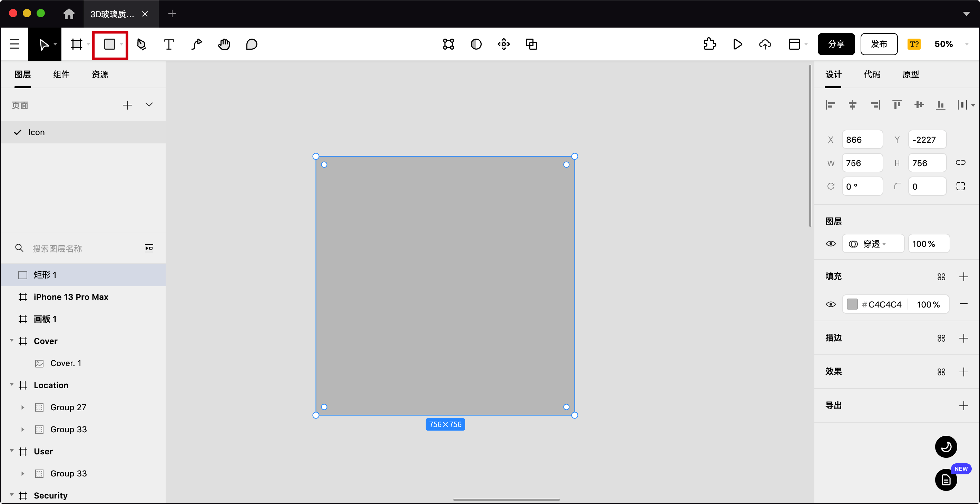Switch to 图层 tab
This screenshot has height=504, width=980.
coord(23,74)
